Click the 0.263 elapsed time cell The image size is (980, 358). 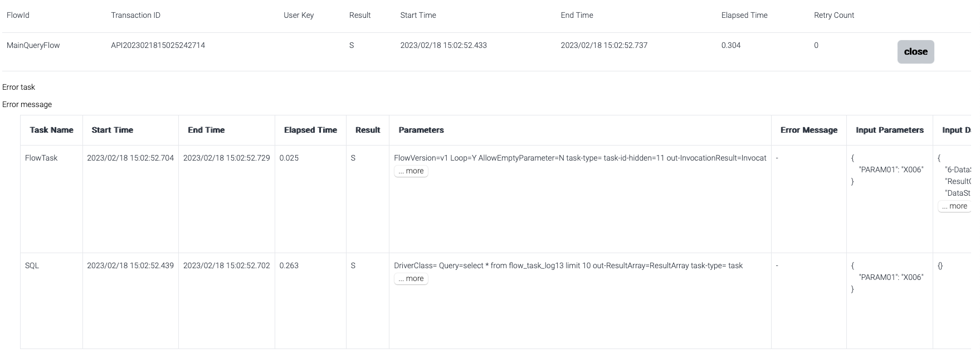pyautogui.click(x=289, y=266)
